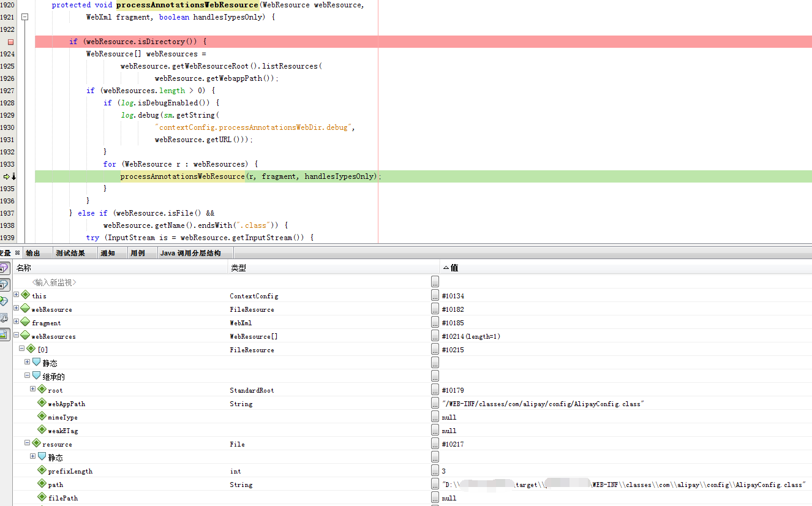Viewport: 812px width, 506px height.
Task: Click line number 1927 in the gutter
Action: (7, 91)
